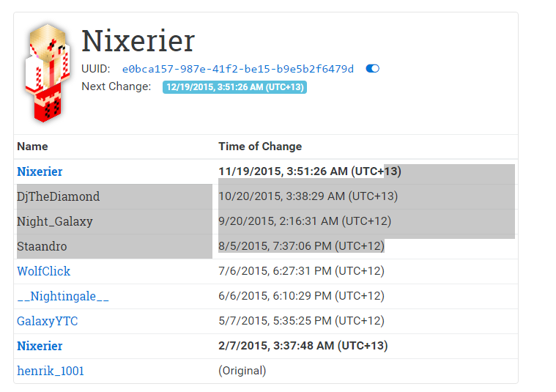Screen dimensions: 556x392
Task: Click the 7/6/2015 timestamp for WolfClick
Action: coord(301,271)
